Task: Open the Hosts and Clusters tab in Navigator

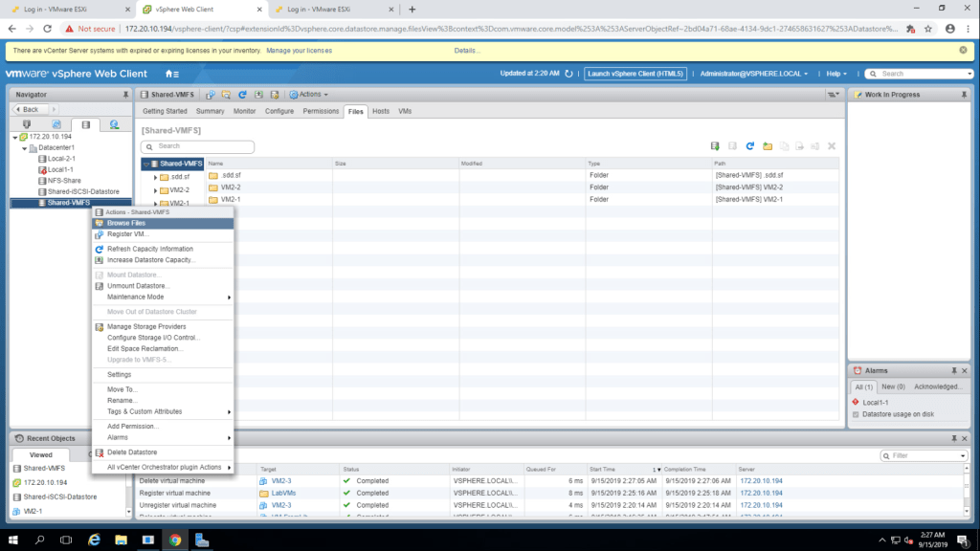Action: 27,124
